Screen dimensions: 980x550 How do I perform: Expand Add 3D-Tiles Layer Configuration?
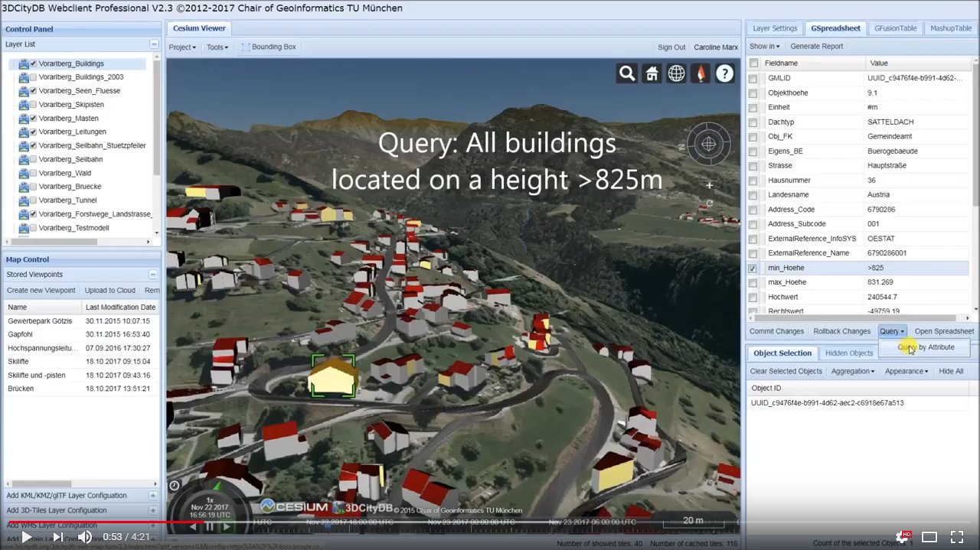click(x=153, y=510)
